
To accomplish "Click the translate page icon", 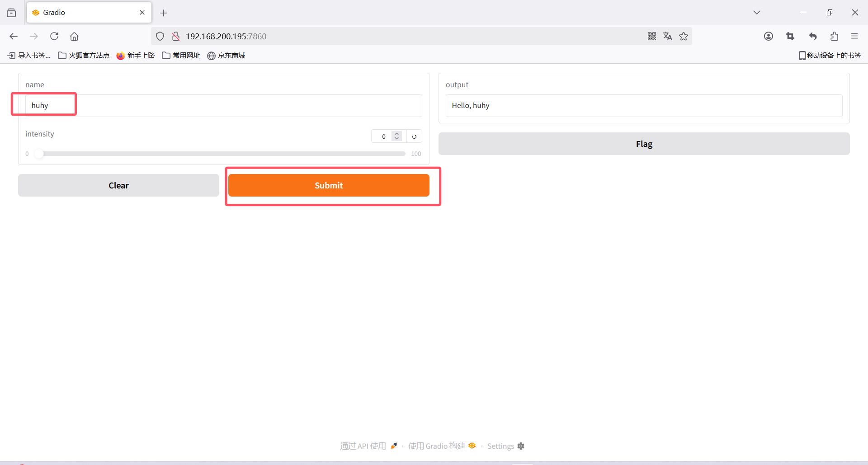I will pos(668,36).
